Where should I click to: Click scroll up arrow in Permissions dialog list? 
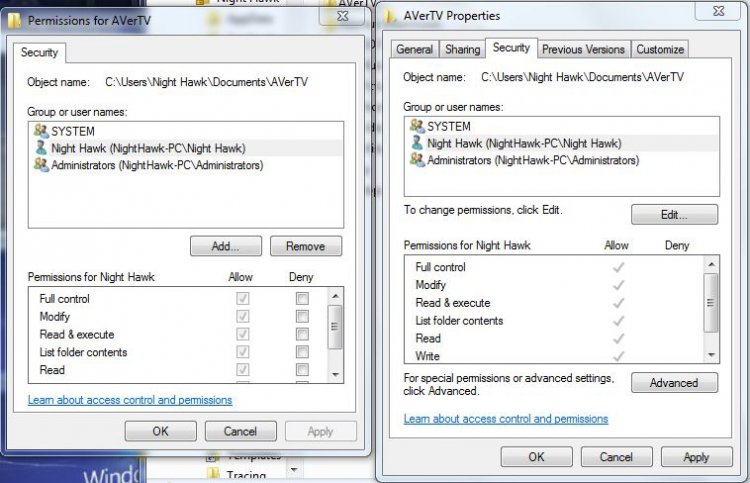tap(335, 296)
